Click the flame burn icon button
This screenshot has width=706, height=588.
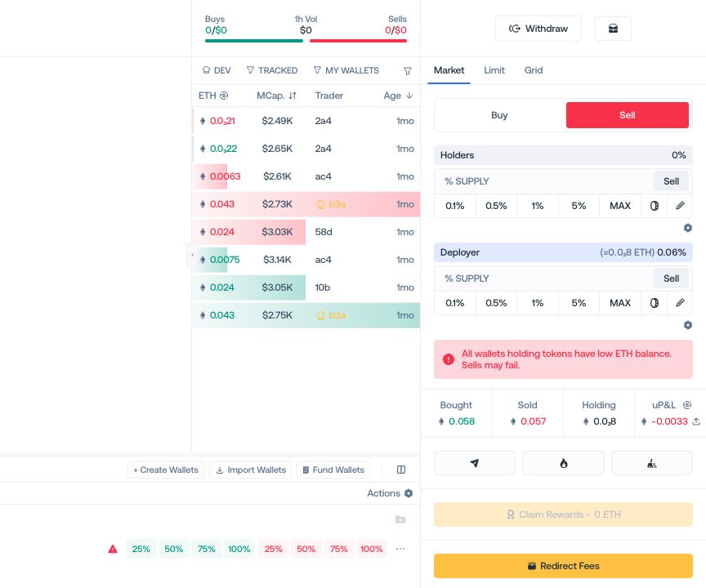click(x=563, y=463)
